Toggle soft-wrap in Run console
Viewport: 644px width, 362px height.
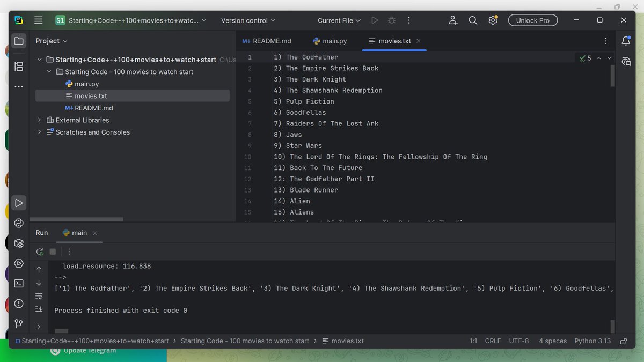[x=39, y=296]
